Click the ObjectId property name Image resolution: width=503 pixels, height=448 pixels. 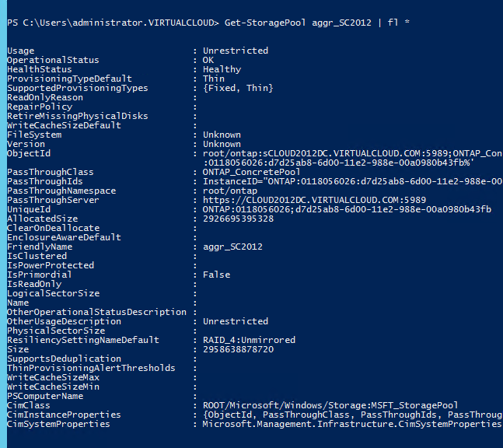tap(29, 153)
